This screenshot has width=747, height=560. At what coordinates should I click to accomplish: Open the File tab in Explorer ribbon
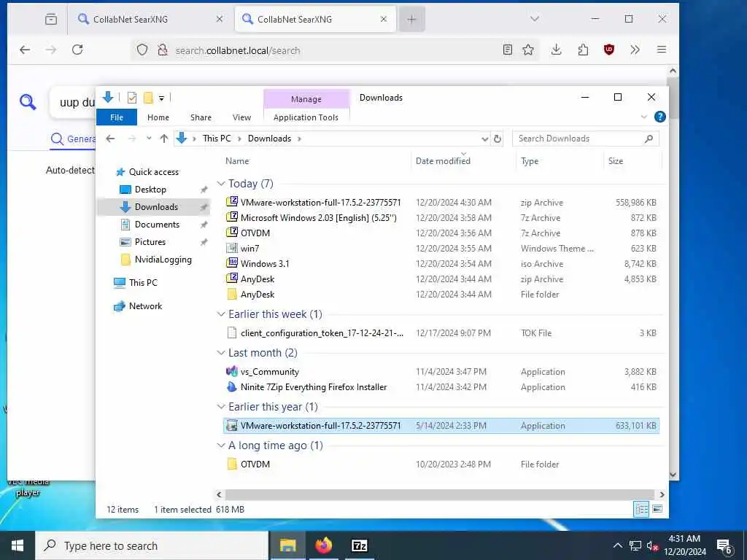point(117,117)
